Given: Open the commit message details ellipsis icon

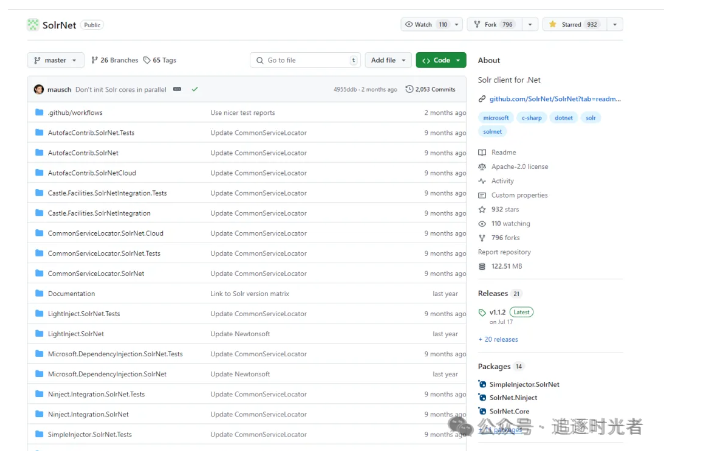Looking at the screenshot, I should tap(177, 89).
